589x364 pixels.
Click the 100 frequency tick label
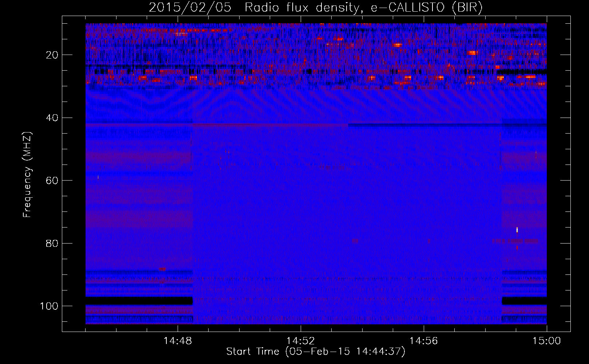[49, 306]
